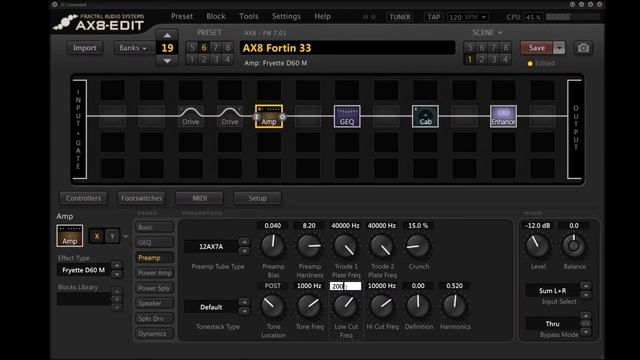
Task: Open the Controllers panel
Action: tap(83, 198)
